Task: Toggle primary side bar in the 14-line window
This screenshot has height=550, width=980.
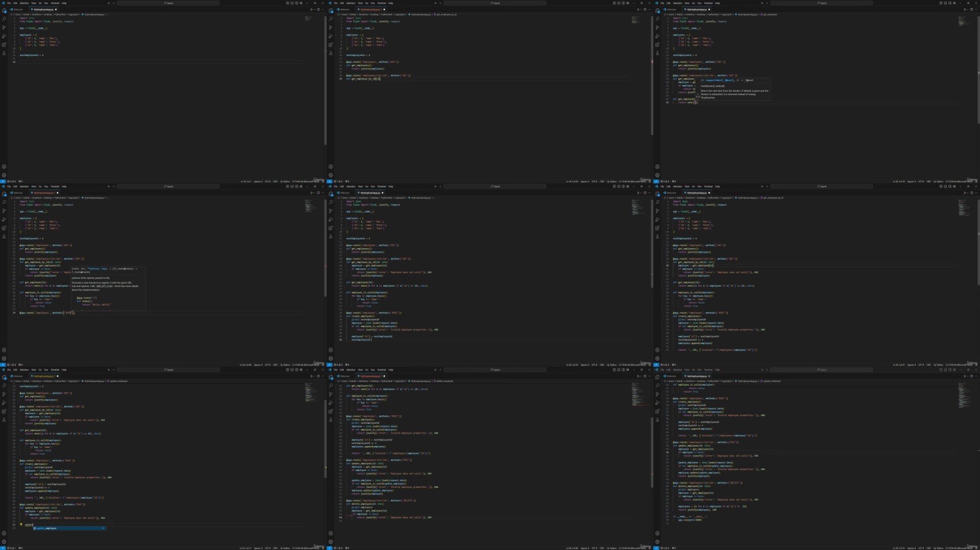Action: (287, 3)
